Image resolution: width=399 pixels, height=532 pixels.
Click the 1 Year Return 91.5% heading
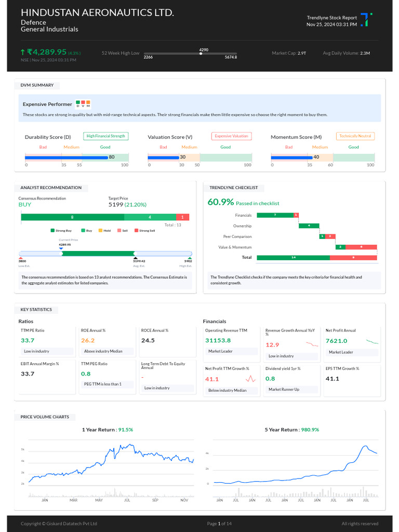click(x=108, y=430)
